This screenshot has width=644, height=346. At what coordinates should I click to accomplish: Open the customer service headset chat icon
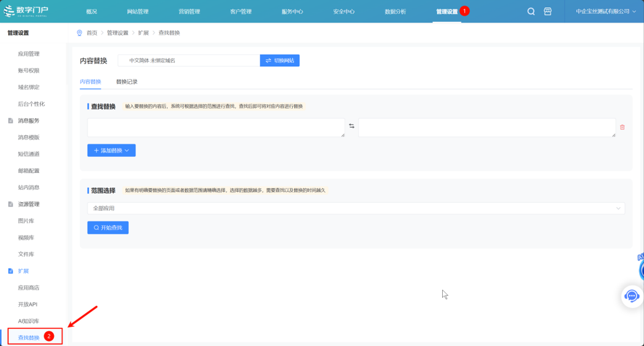pos(632,296)
